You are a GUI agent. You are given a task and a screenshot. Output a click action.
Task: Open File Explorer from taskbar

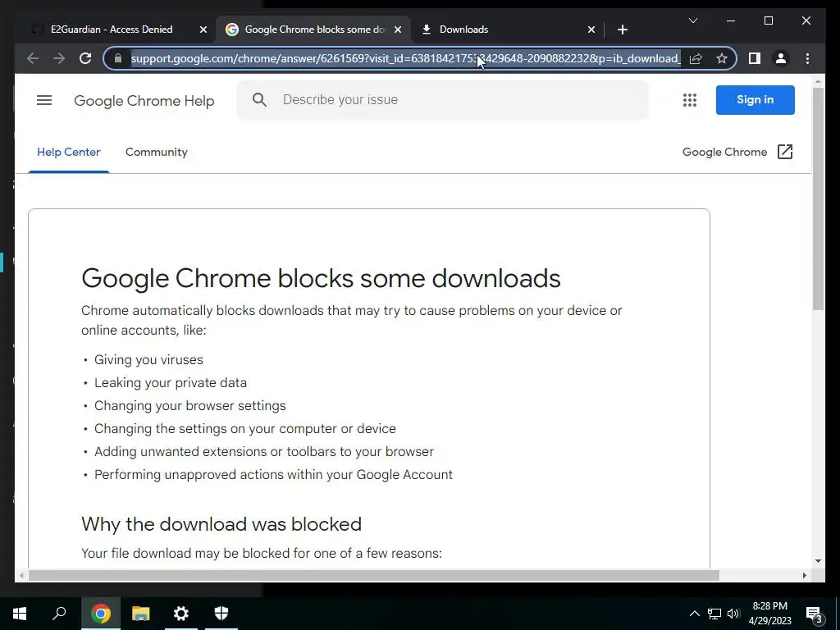pos(141,614)
